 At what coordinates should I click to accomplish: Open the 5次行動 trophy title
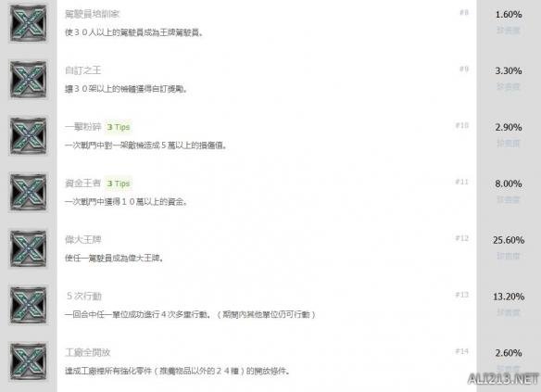(x=84, y=296)
